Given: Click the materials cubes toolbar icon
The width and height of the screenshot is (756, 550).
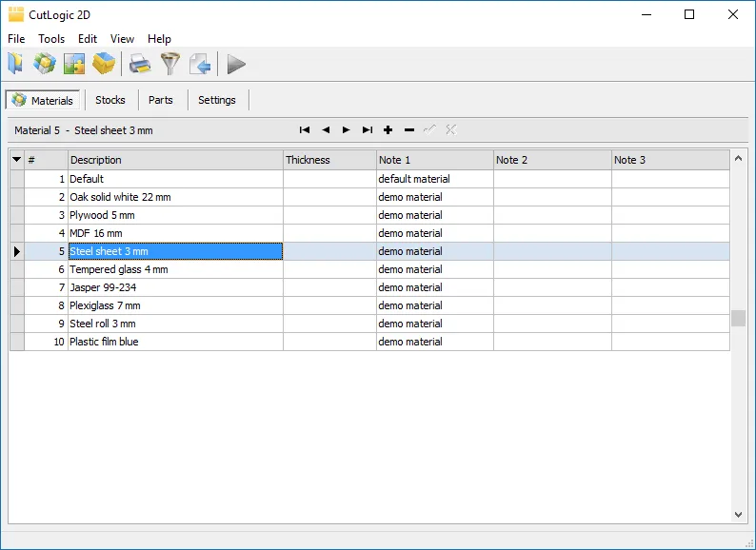Looking at the screenshot, I should pos(45,64).
